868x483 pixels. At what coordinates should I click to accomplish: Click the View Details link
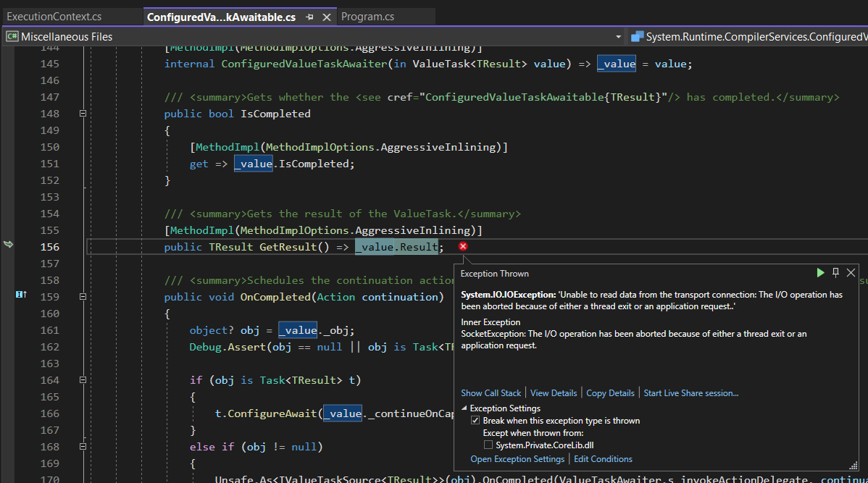[554, 392]
